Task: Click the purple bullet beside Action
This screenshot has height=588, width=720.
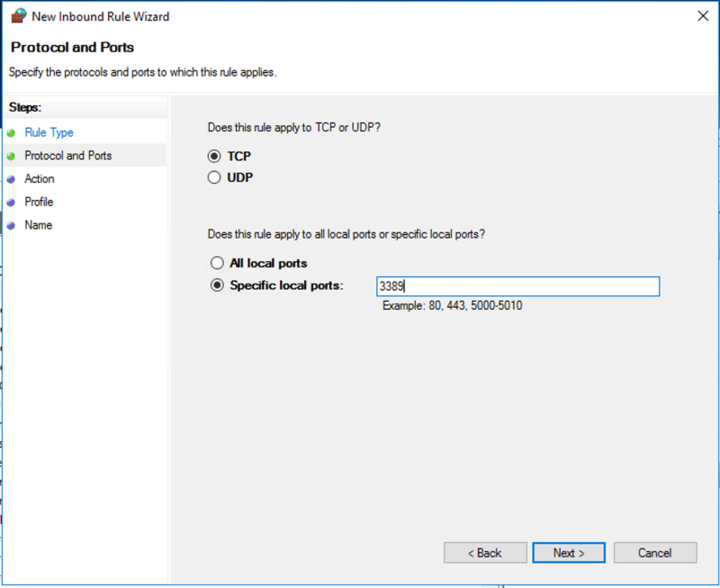Action: (12, 179)
